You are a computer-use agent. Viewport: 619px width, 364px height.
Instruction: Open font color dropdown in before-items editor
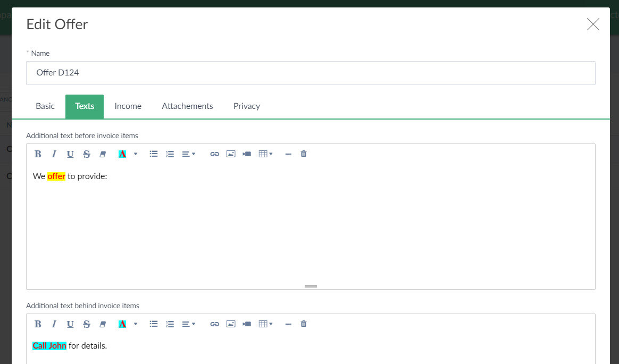coord(136,154)
